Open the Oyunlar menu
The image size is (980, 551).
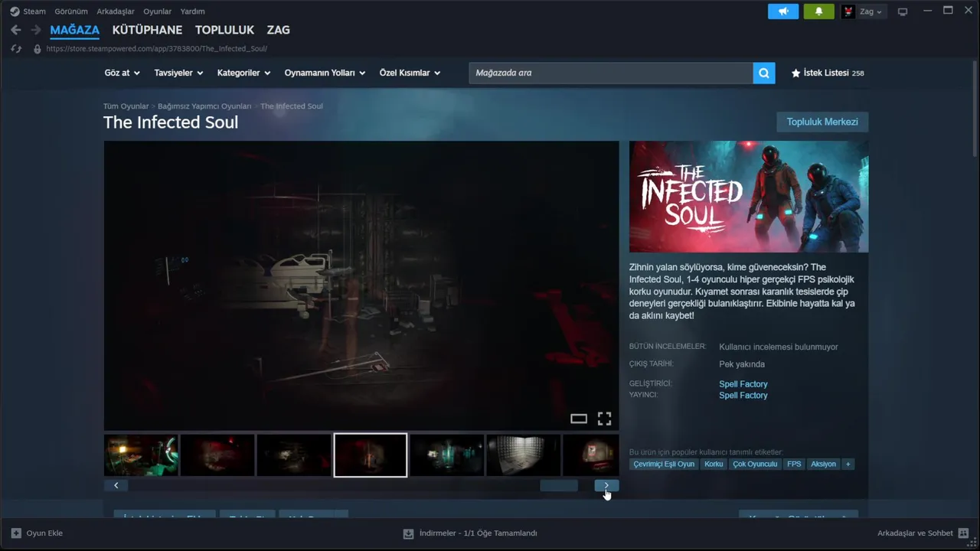(158, 11)
